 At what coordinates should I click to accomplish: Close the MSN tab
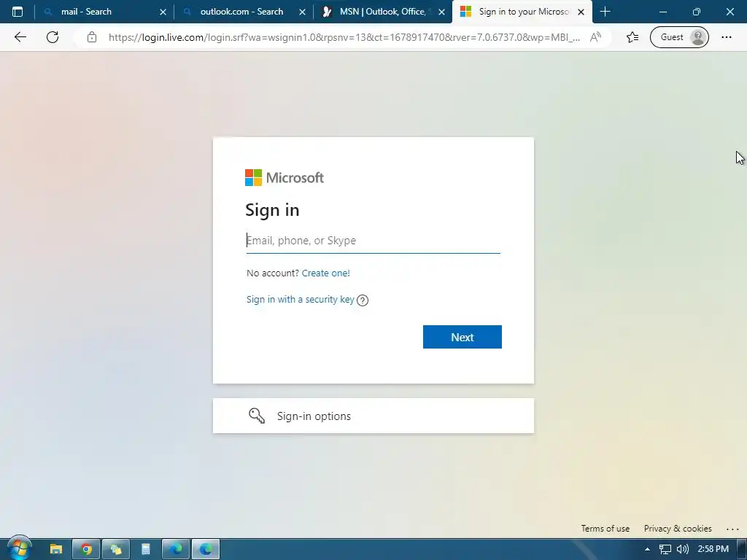441,12
